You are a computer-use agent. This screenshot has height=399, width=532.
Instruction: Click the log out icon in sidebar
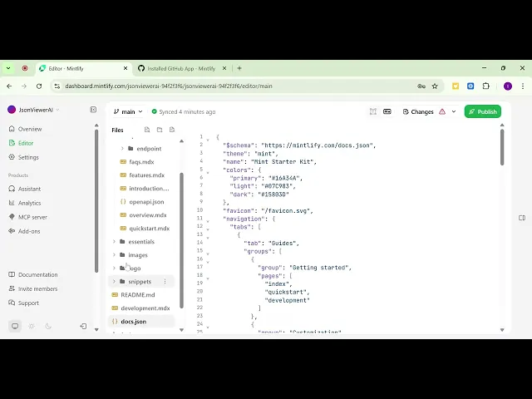point(83,326)
